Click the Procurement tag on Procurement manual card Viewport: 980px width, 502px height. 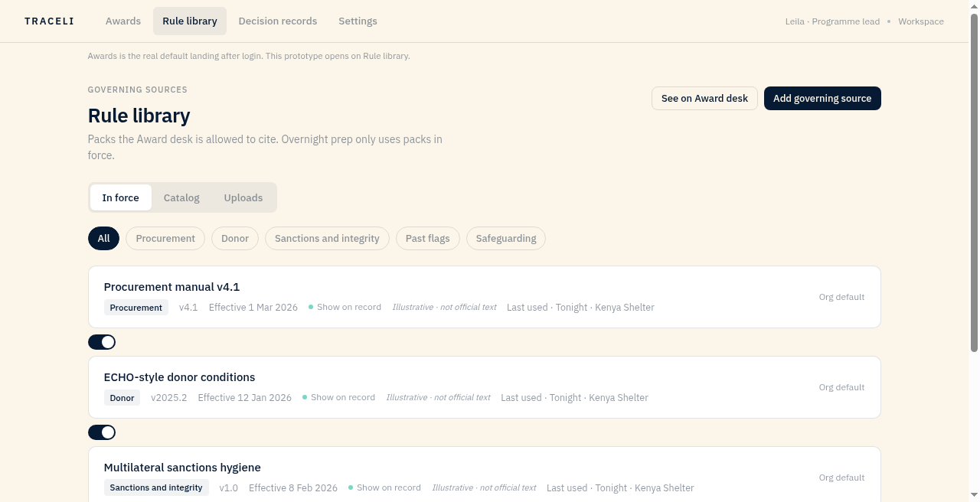click(x=136, y=308)
